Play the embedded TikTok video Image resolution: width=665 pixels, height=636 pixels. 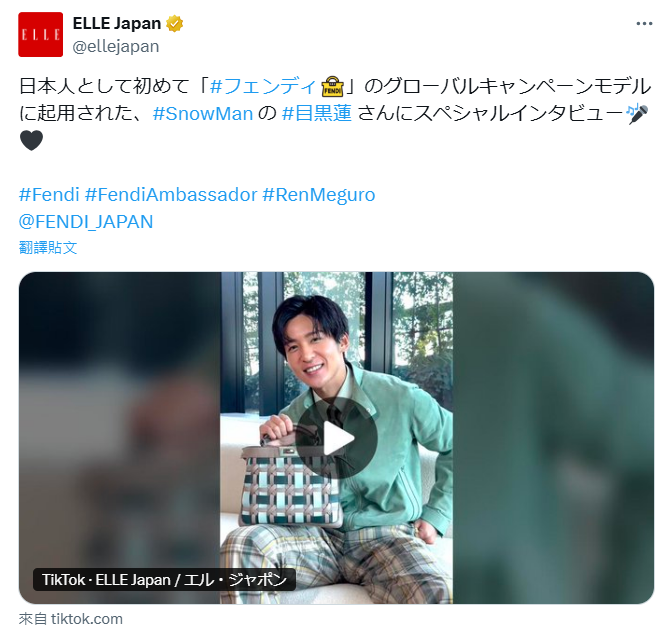coord(337,438)
